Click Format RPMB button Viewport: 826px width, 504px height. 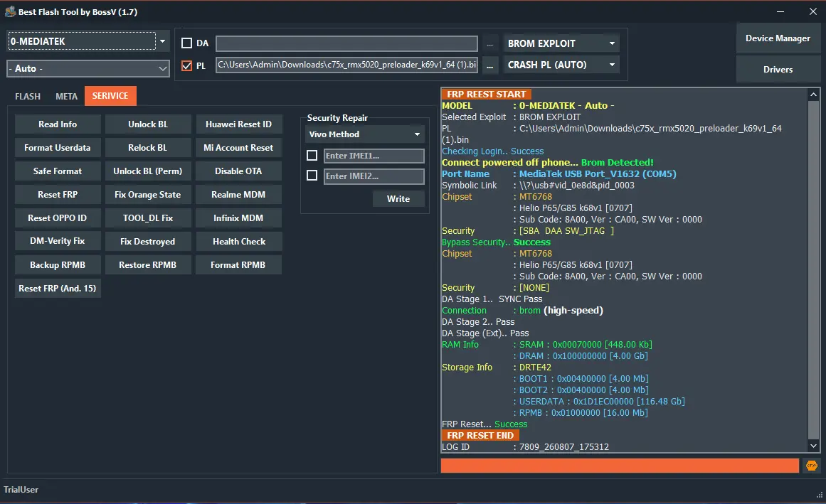238,264
